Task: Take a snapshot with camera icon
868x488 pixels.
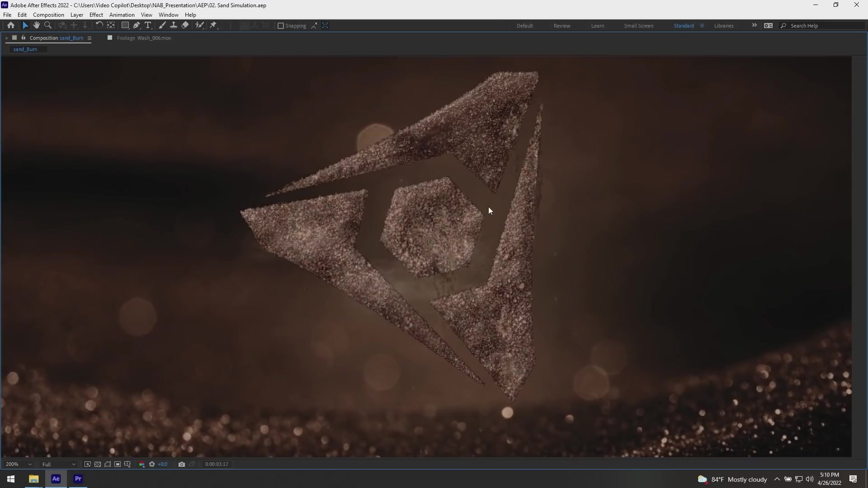Action: [182, 464]
